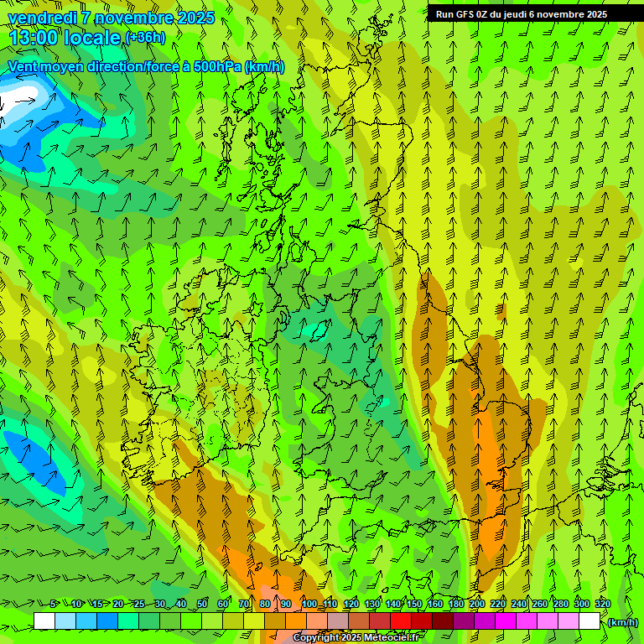Click the 'vendredi 7 novembre 2025' date title
The image size is (644, 644).
coord(111,18)
